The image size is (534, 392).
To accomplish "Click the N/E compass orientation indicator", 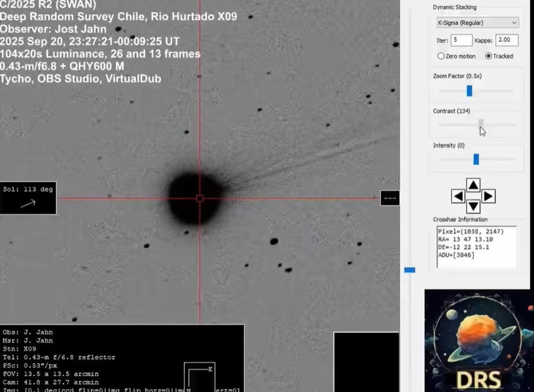I will tap(199, 378).
